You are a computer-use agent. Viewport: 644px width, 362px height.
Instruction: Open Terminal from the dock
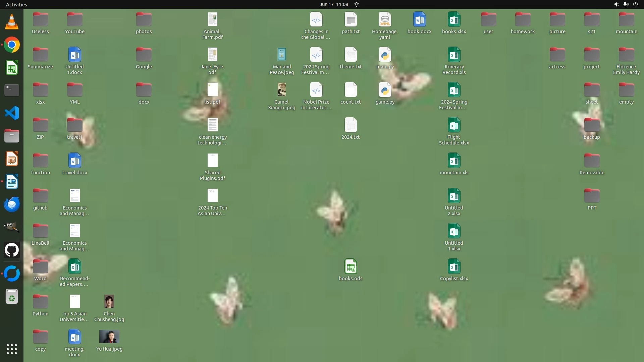12,90
